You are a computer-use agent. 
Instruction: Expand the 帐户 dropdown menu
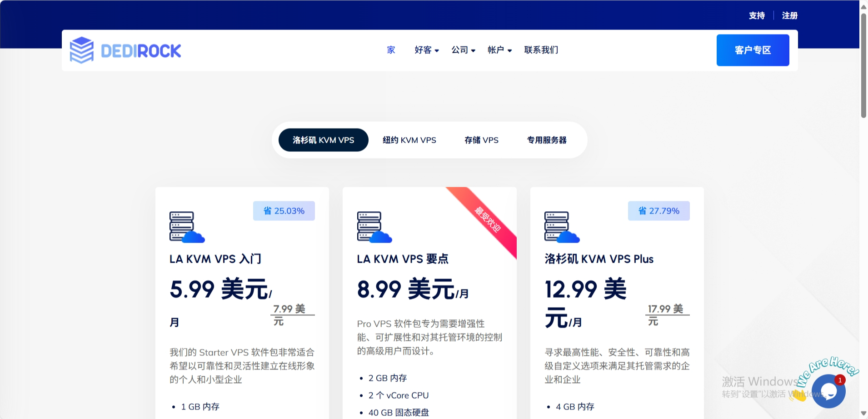[x=499, y=50]
